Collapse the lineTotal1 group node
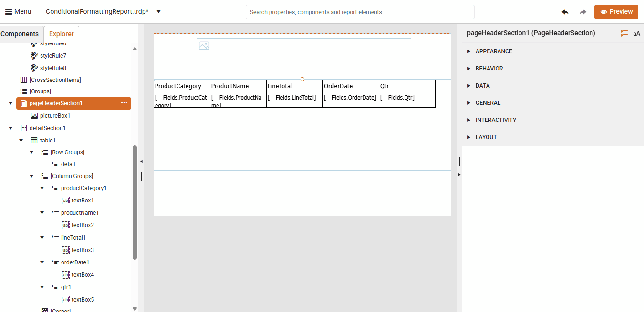This screenshot has width=644, height=312. pos(42,238)
